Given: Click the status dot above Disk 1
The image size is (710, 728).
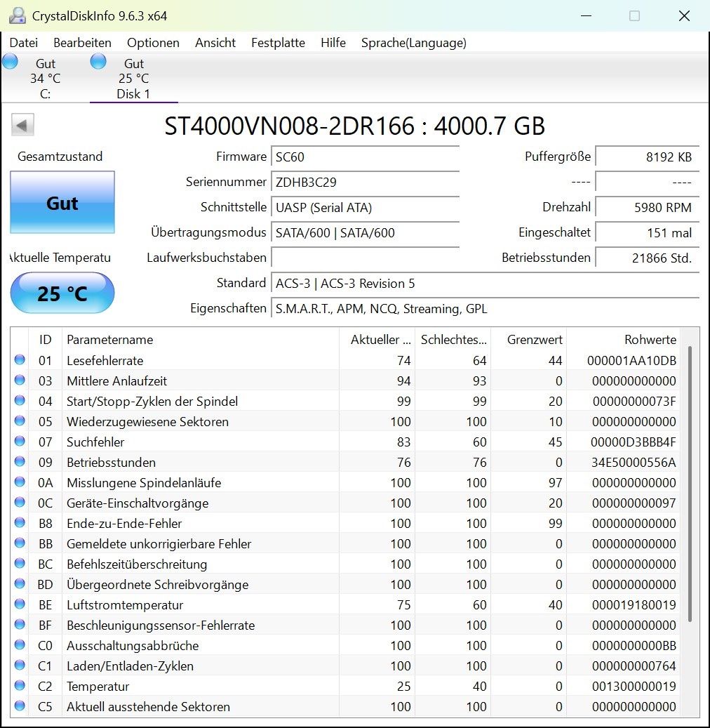Looking at the screenshot, I should pos(98,61).
